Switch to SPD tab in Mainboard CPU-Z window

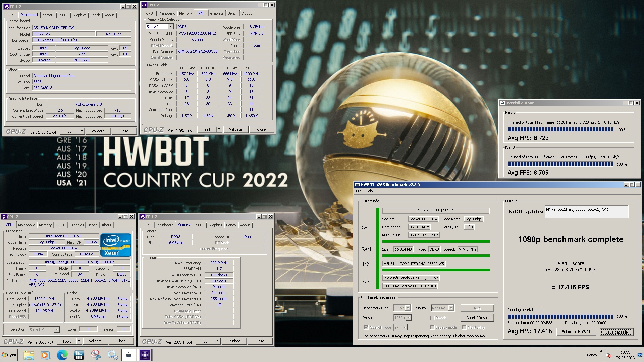coord(63,15)
